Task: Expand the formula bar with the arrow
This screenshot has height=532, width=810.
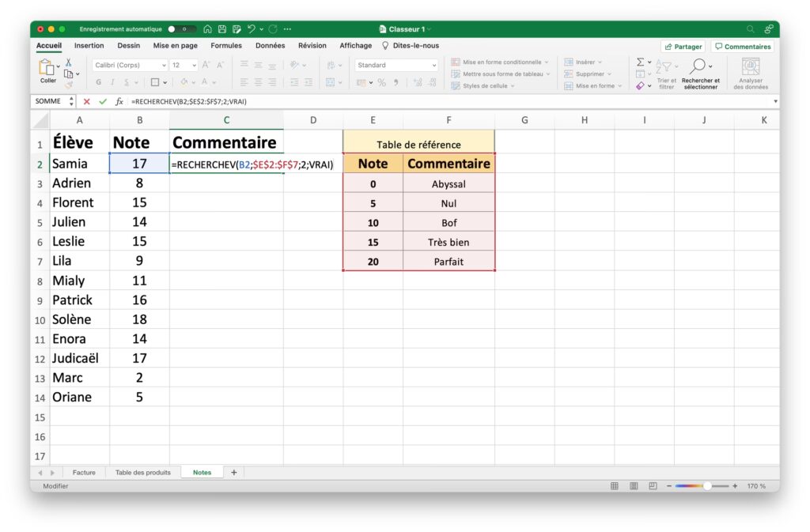Action: tap(774, 102)
